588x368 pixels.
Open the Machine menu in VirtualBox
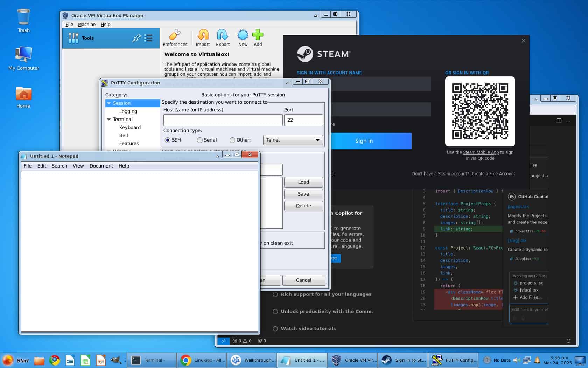pos(86,24)
